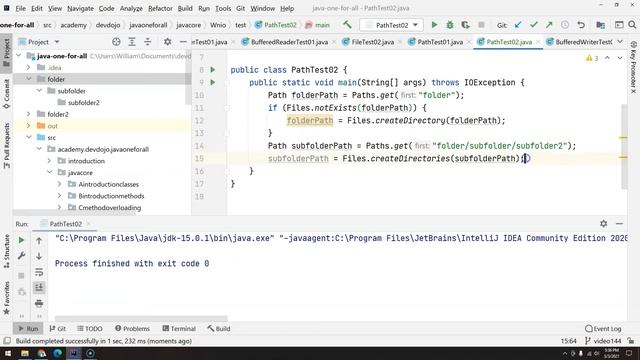The height and width of the screenshot is (360, 640).
Task: Click Git update project arrow icon
Action: tap(518, 25)
